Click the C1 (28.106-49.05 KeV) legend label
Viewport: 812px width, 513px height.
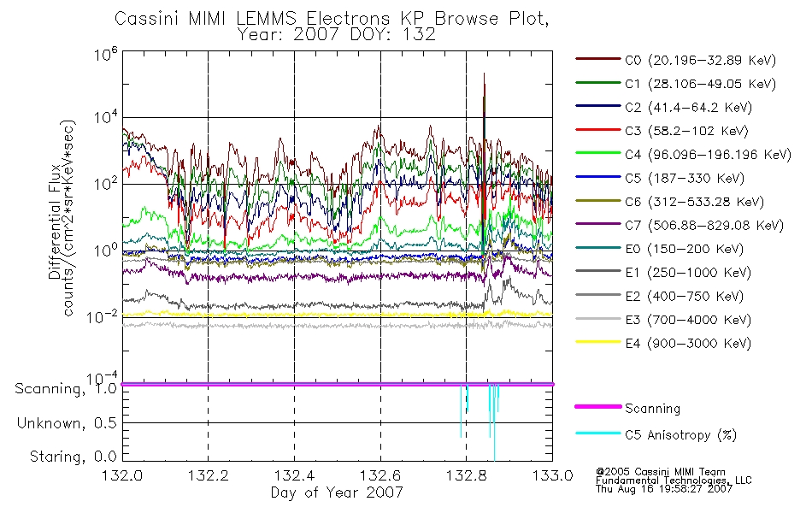(x=701, y=84)
